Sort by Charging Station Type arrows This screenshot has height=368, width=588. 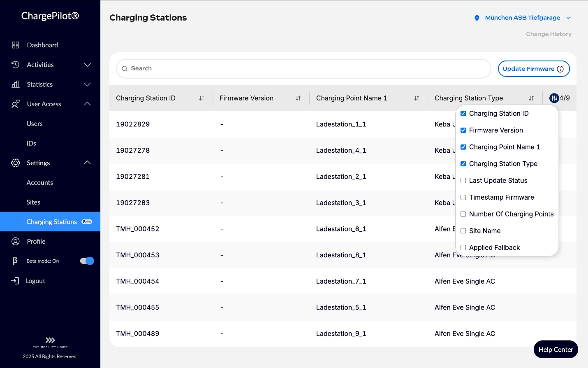531,98
